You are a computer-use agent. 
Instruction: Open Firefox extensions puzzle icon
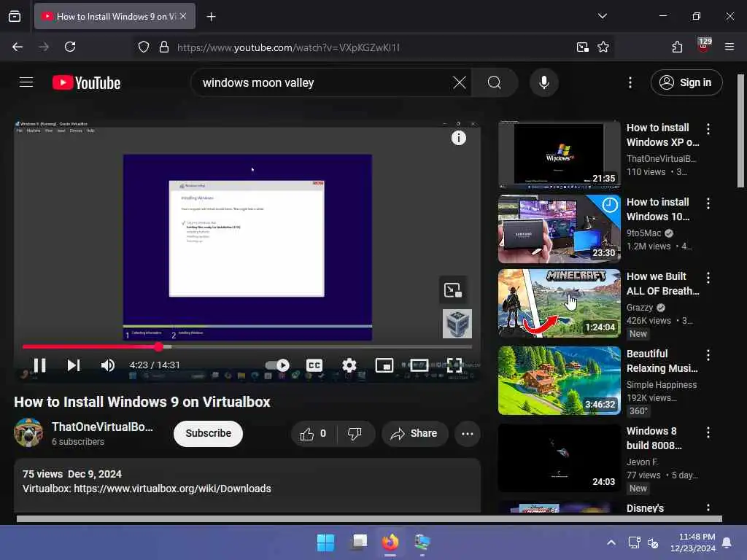tap(677, 47)
